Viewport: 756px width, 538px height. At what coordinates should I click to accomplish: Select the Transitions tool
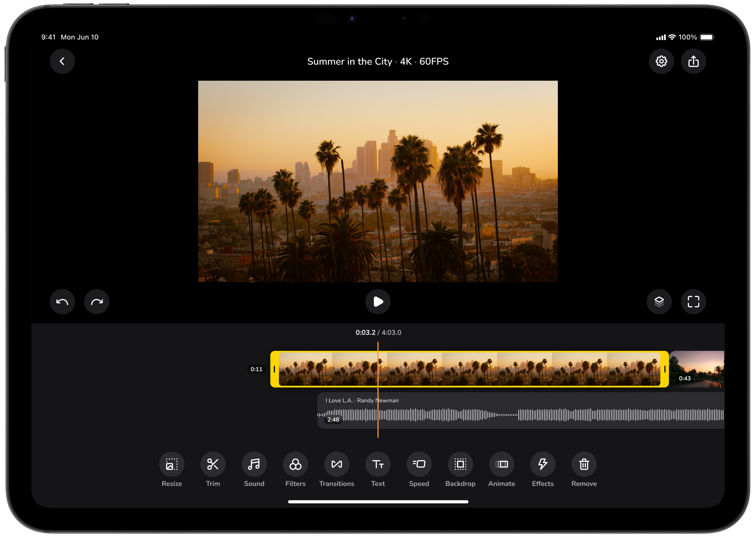point(336,464)
